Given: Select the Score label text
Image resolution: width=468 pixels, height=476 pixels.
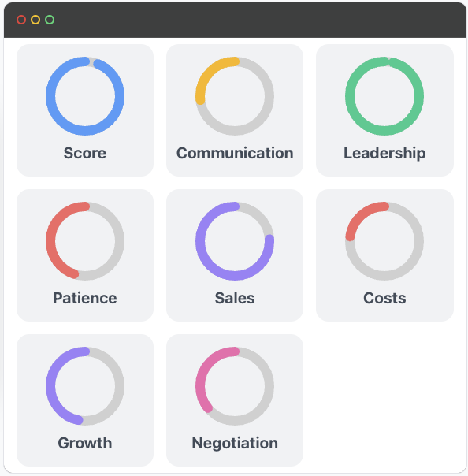Looking at the screenshot, I should tap(85, 153).
